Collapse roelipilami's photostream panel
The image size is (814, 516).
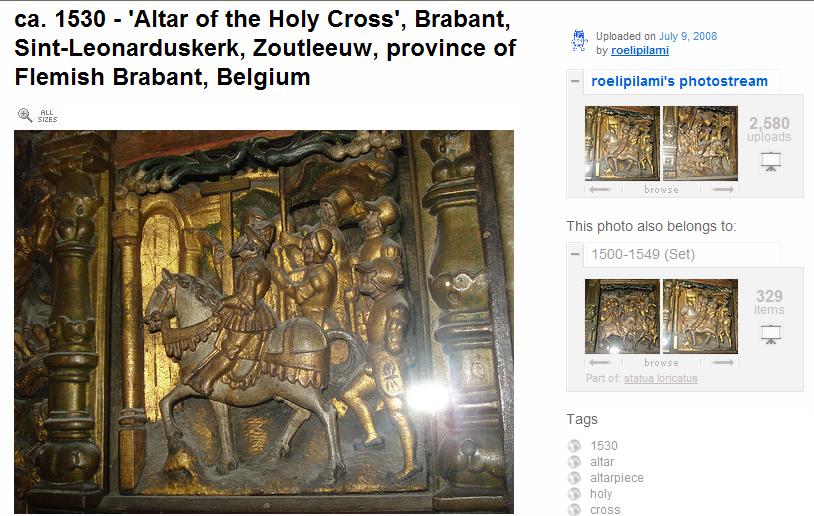pos(575,81)
